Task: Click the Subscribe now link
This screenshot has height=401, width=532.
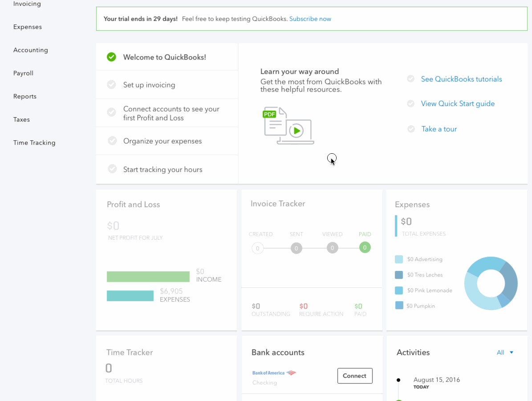Action: [310, 19]
